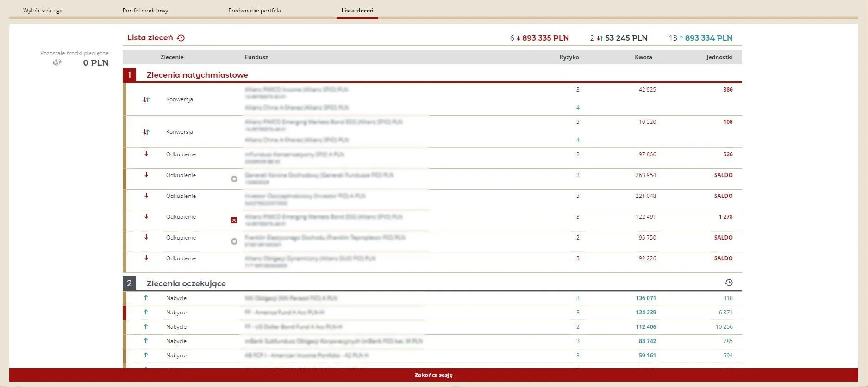Uncheck the red X box in the 122 491 row

[x=234, y=221]
